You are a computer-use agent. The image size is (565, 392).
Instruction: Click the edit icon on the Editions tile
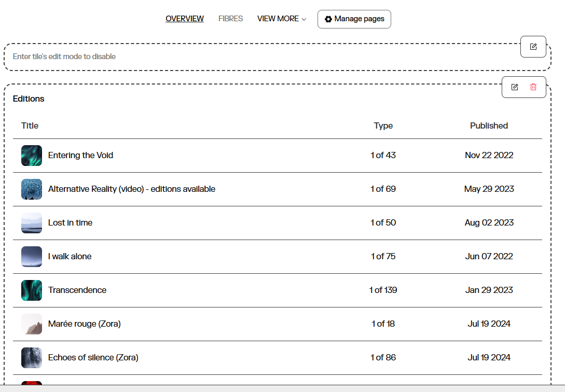(x=514, y=87)
